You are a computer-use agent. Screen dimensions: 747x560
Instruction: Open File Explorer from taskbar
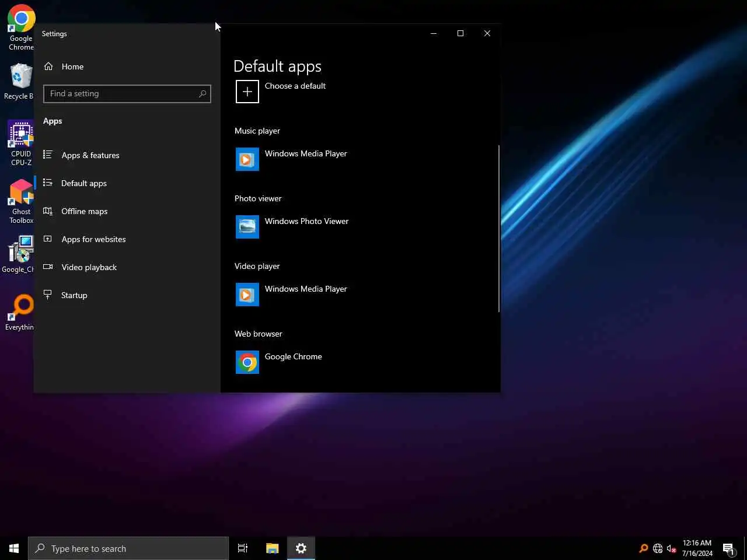click(272, 548)
